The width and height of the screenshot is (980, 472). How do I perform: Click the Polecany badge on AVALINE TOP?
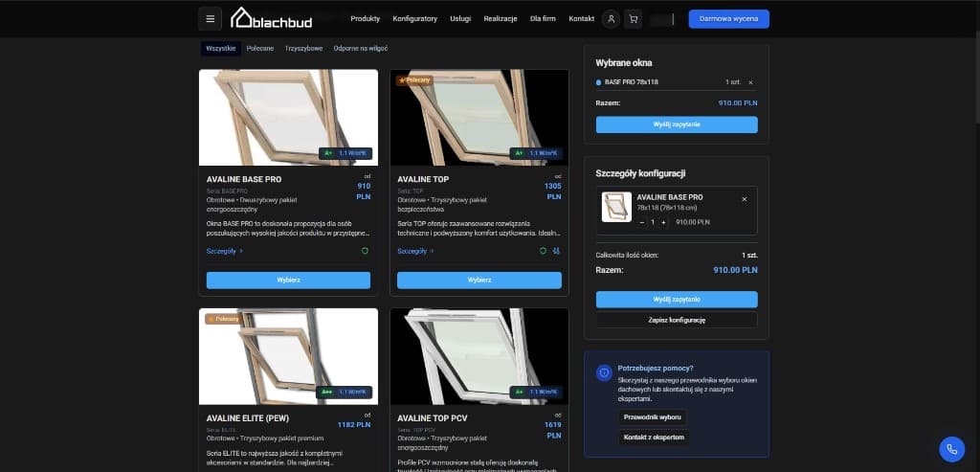click(x=414, y=80)
